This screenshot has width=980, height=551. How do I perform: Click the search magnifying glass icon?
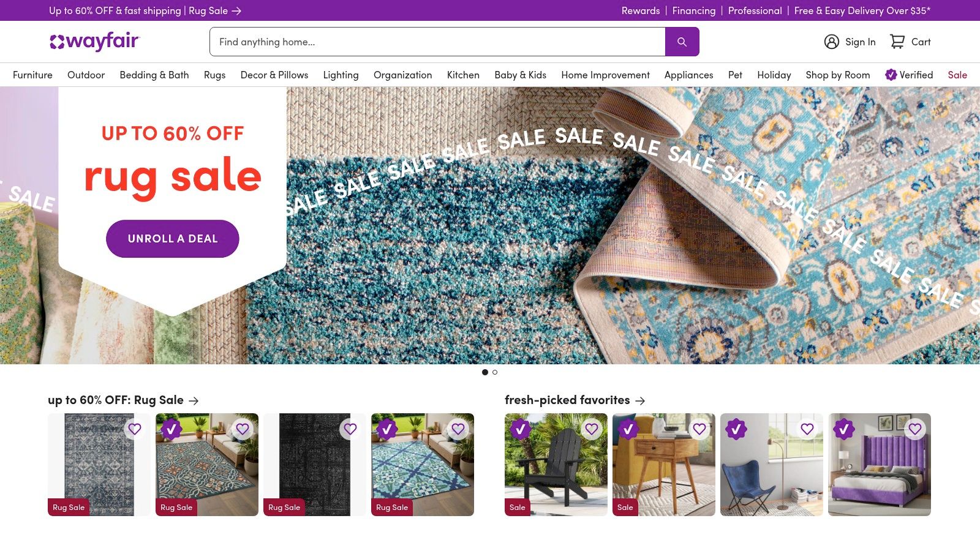coord(682,42)
